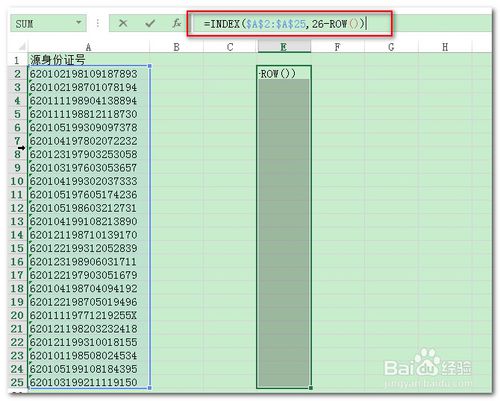The width and height of the screenshot is (500, 401).
Task: Click cell 620105198603212731
Action: tap(89, 208)
